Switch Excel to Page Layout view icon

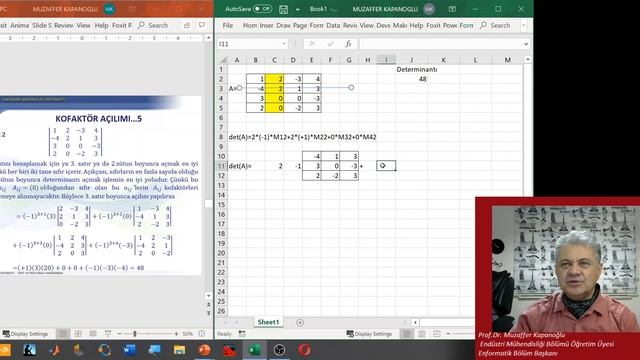(422, 334)
